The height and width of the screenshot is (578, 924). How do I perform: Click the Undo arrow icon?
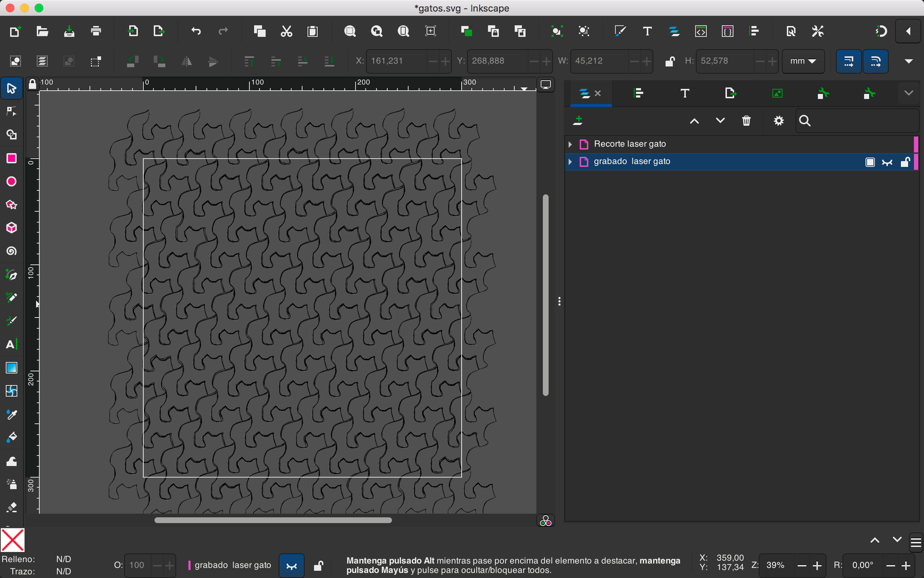[x=196, y=31]
